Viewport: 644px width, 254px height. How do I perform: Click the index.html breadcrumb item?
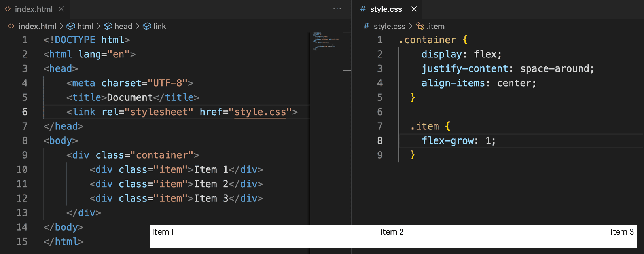(37, 26)
